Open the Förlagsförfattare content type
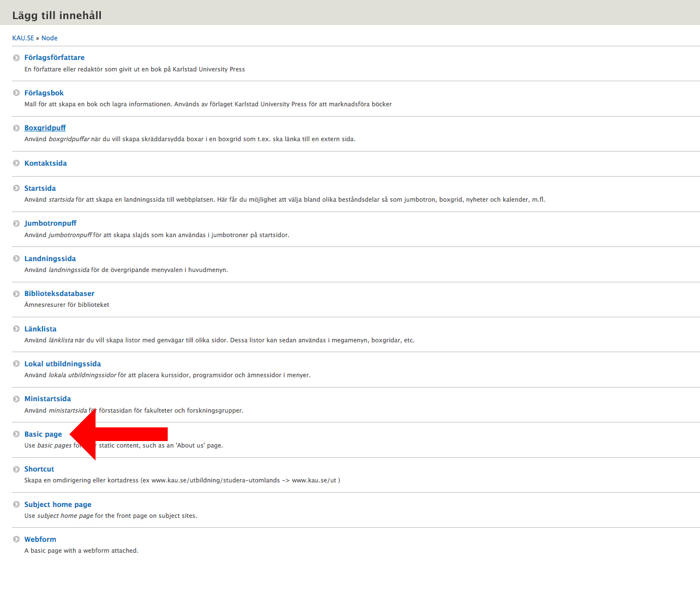The height and width of the screenshot is (604, 700). [x=55, y=57]
